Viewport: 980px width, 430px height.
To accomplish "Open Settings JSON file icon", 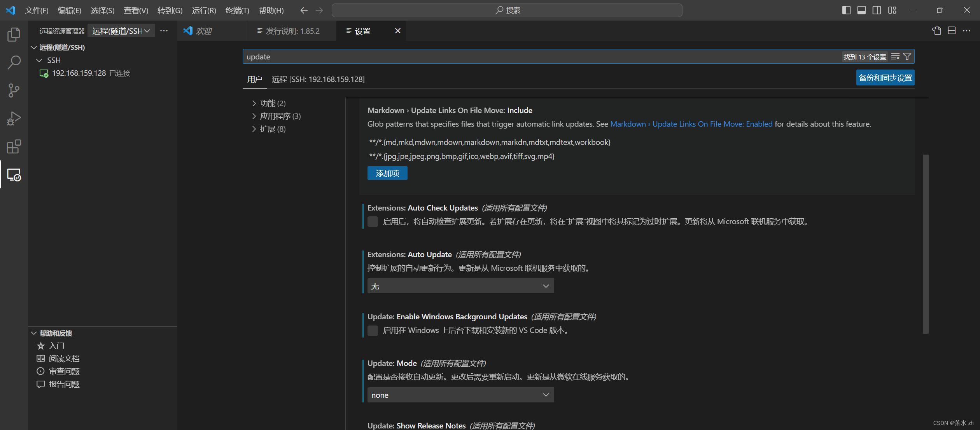I will click(x=936, y=31).
